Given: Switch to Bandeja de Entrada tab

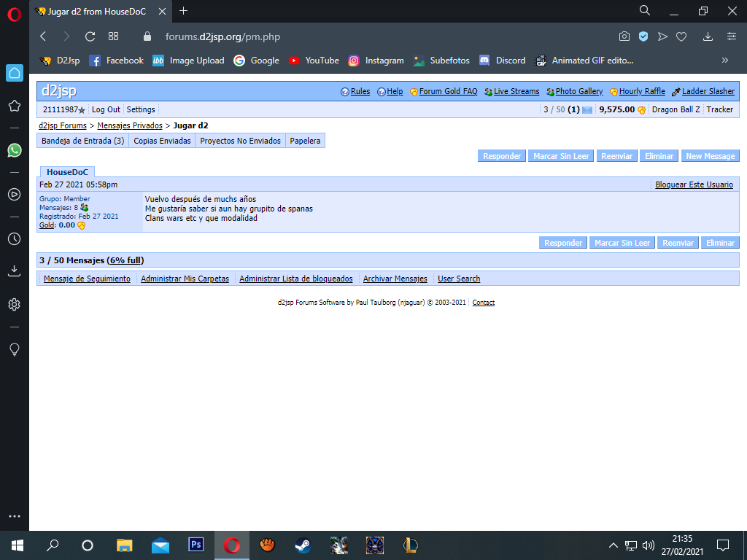Looking at the screenshot, I should coord(83,141).
